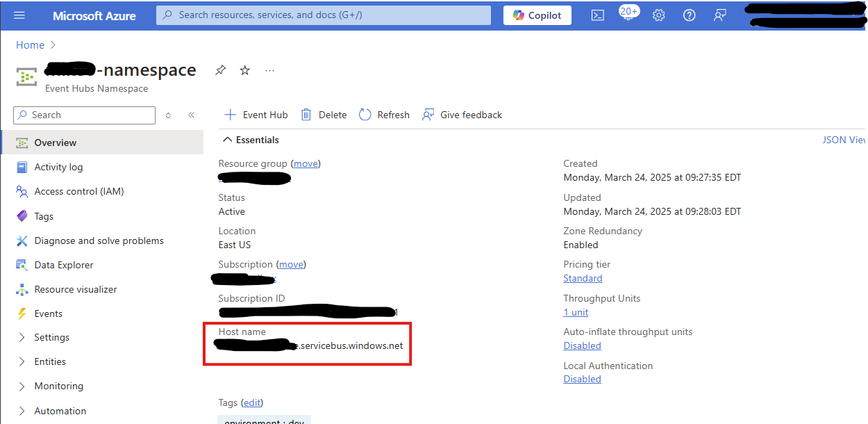Open the Azure portal hamburger menu

pos(19,15)
